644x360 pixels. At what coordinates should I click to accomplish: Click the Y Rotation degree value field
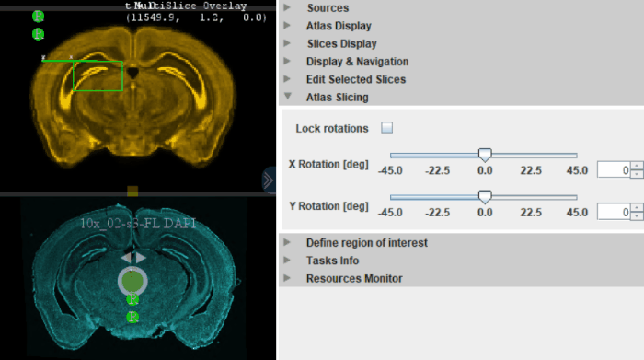(614, 212)
